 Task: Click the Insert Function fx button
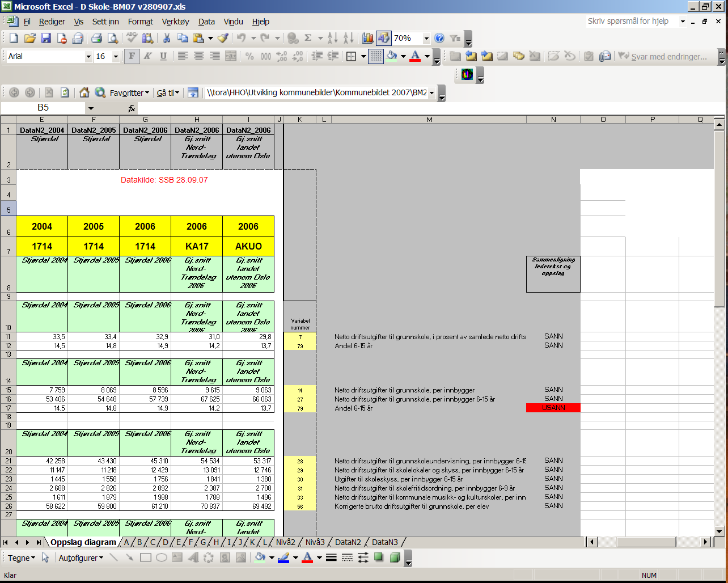click(x=132, y=108)
